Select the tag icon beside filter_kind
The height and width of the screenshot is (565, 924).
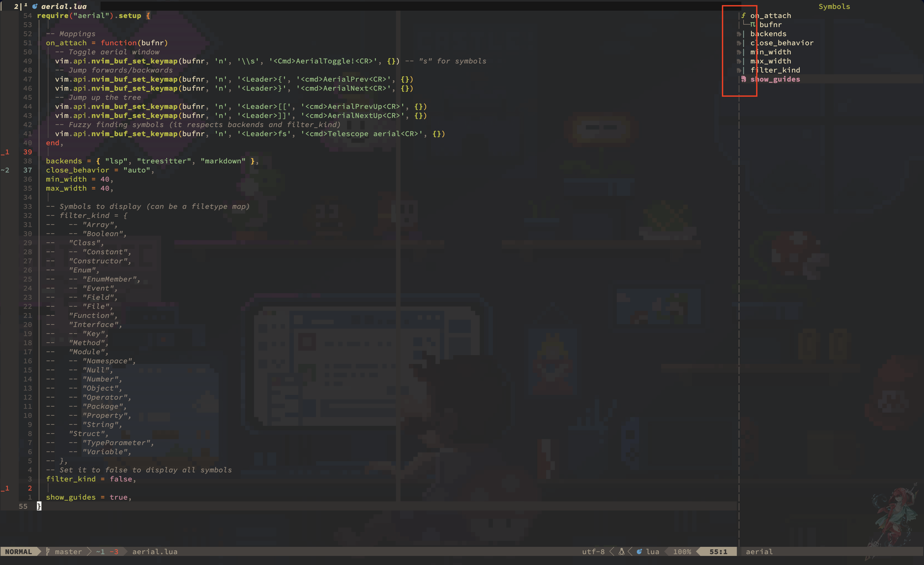coord(740,70)
